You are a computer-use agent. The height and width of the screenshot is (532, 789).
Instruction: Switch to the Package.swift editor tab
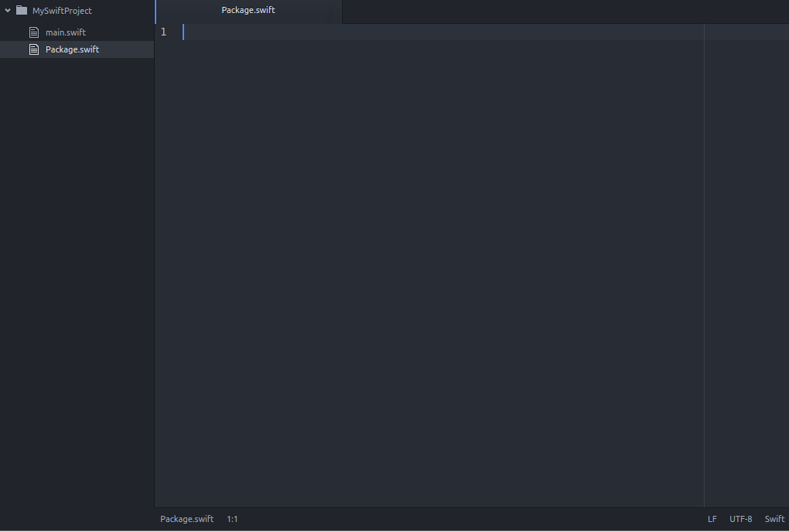click(x=248, y=10)
